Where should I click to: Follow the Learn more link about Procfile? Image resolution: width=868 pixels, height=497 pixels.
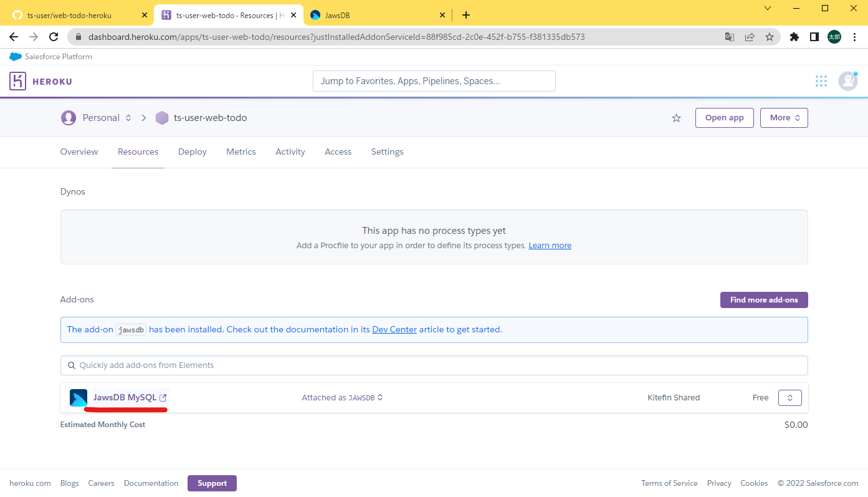[550, 246]
